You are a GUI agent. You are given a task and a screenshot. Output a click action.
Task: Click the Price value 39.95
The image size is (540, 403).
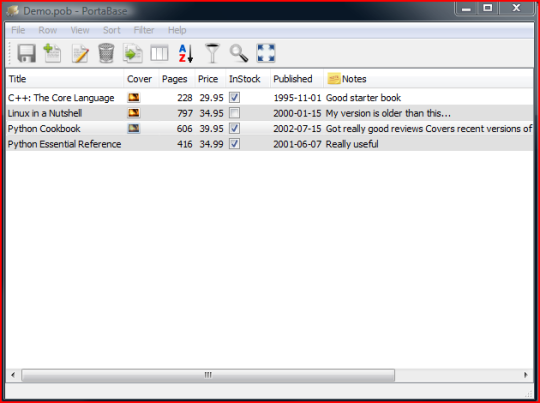click(211, 129)
